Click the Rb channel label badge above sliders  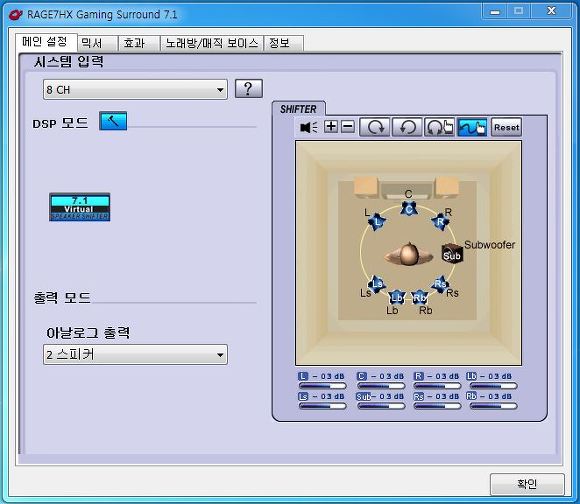[471, 396]
